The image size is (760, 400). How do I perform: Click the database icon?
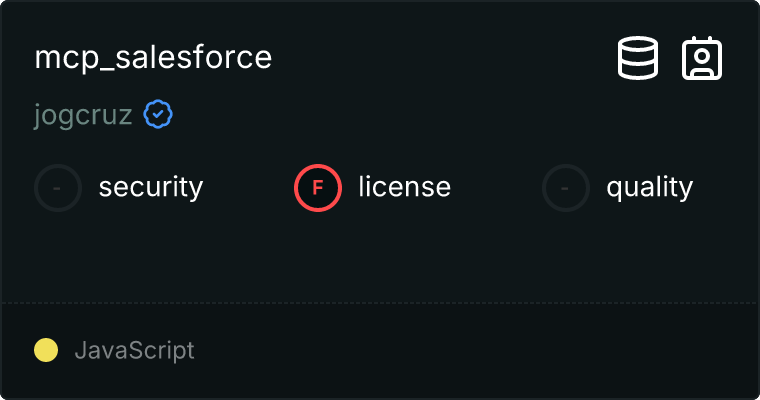click(638, 58)
